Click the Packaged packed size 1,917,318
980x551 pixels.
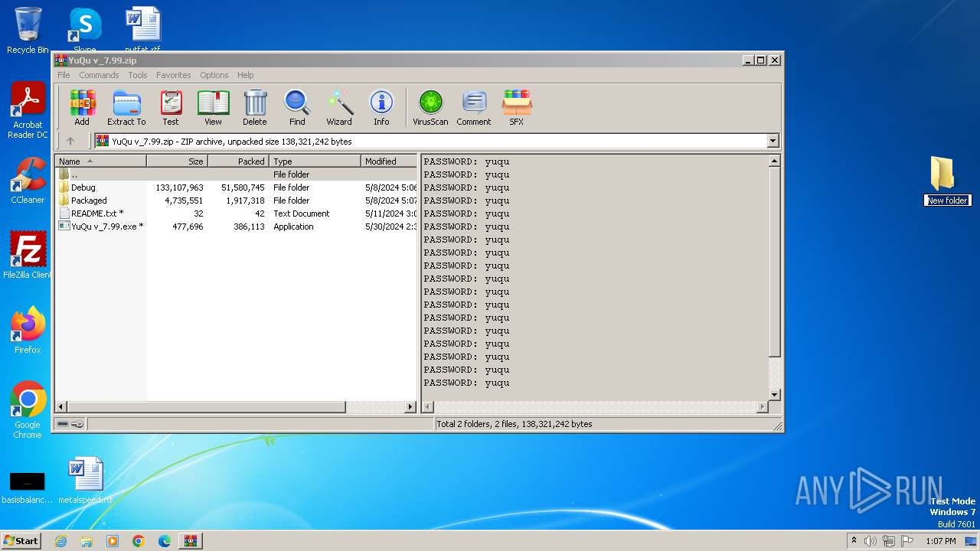[x=245, y=201]
